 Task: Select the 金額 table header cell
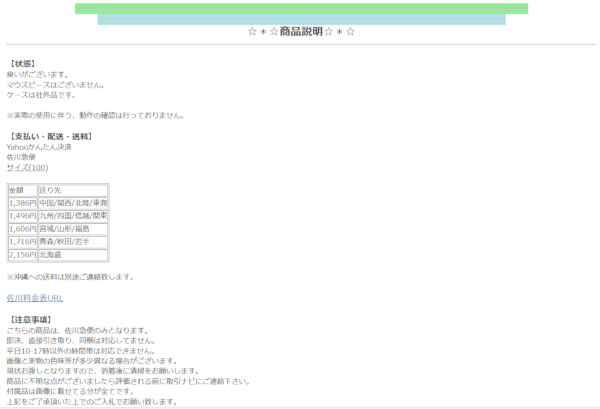point(22,190)
